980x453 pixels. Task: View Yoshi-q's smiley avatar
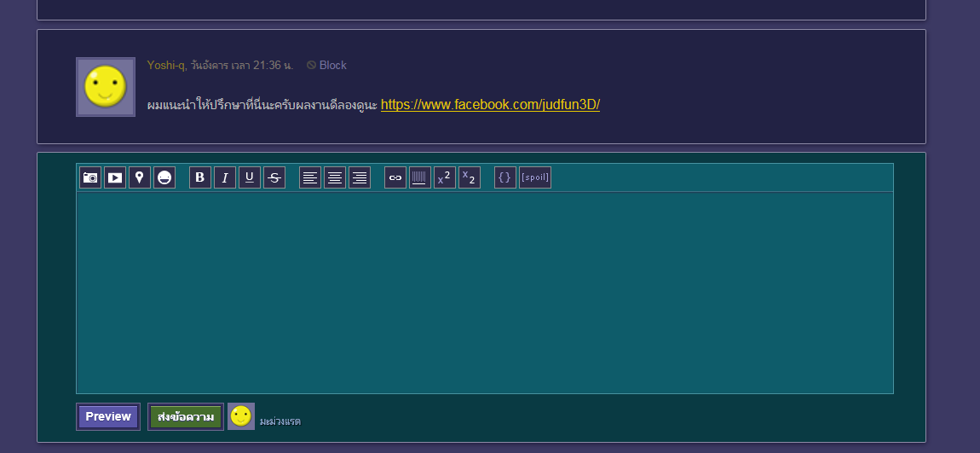[106, 87]
